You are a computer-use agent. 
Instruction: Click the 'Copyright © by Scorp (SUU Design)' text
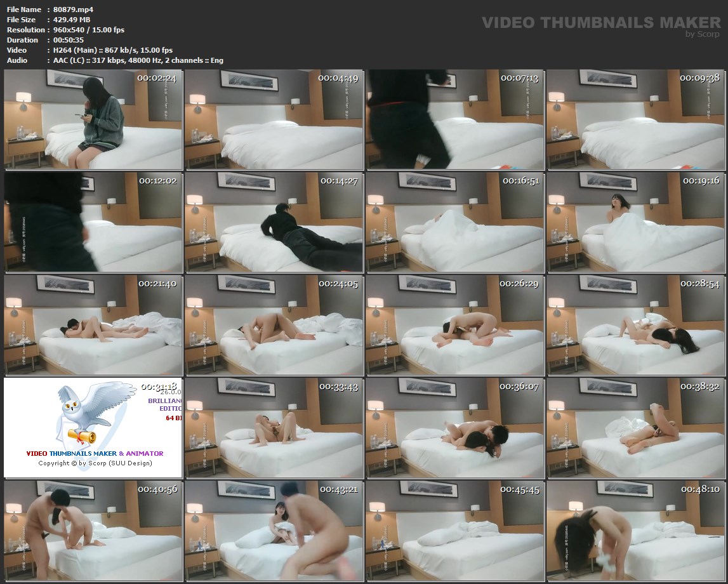[x=95, y=463]
